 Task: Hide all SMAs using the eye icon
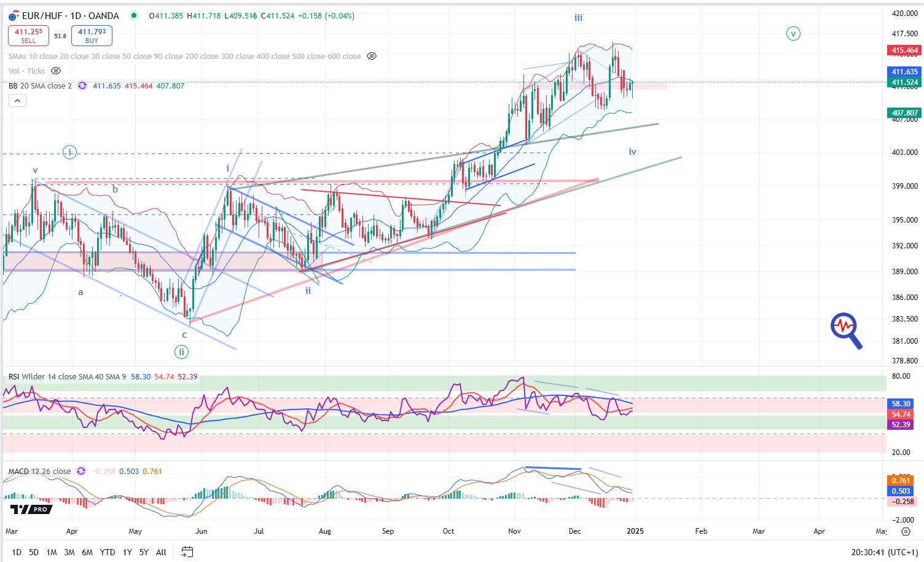coord(371,56)
